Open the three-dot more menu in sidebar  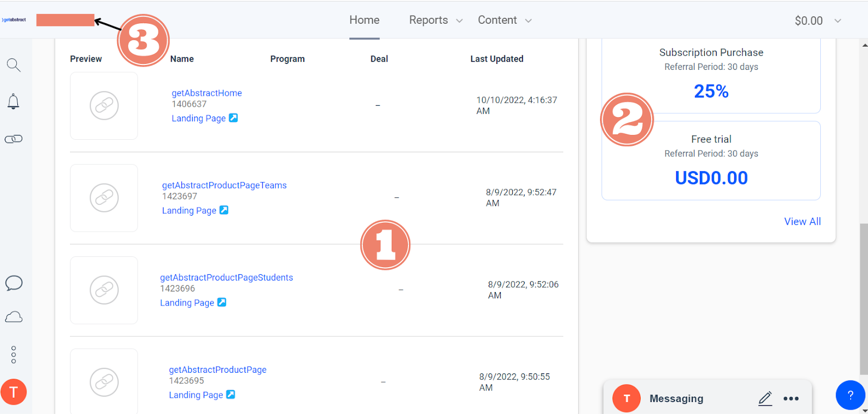point(14,355)
